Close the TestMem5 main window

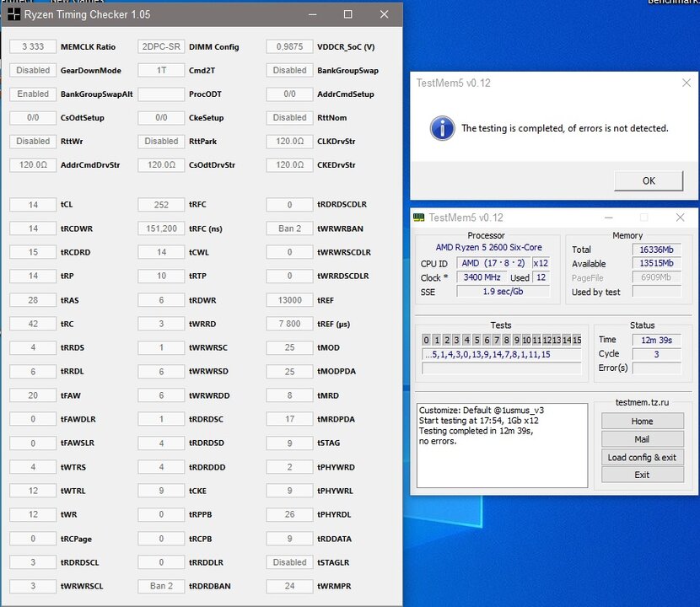point(680,218)
